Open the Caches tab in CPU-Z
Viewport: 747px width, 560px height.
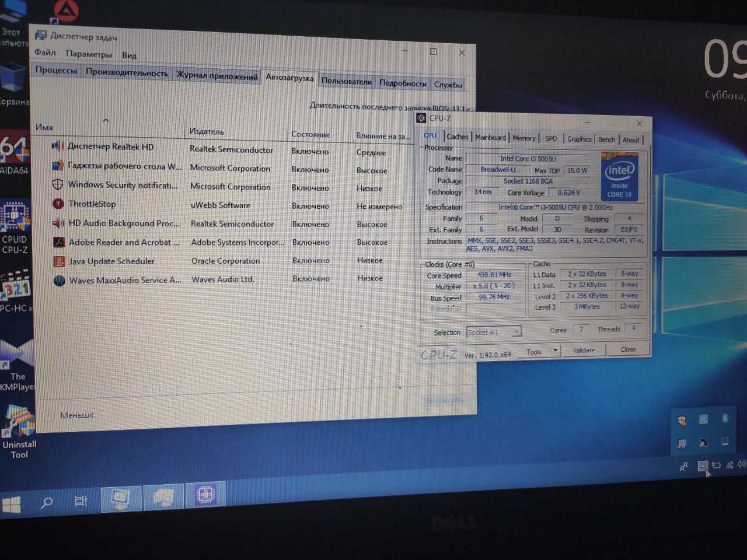pyautogui.click(x=458, y=136)
